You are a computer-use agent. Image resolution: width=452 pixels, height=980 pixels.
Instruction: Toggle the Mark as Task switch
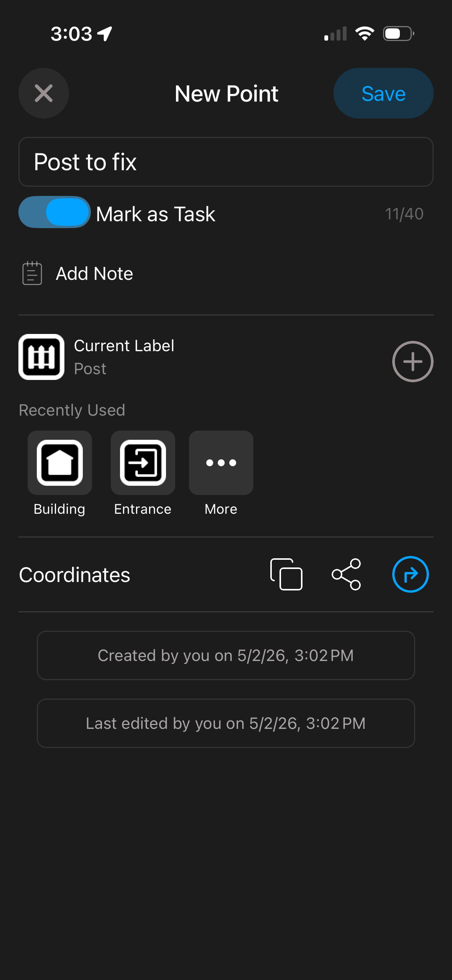pyautogui.click(x=54, y=212)
